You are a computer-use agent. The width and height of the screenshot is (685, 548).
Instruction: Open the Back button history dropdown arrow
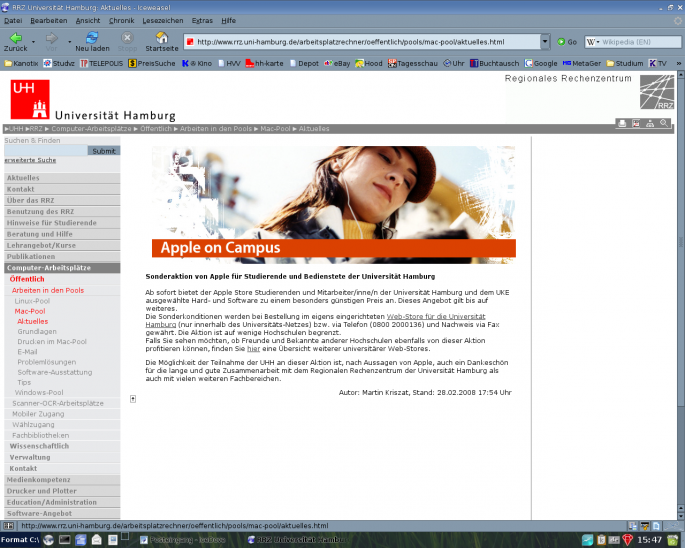pos(33,42)
